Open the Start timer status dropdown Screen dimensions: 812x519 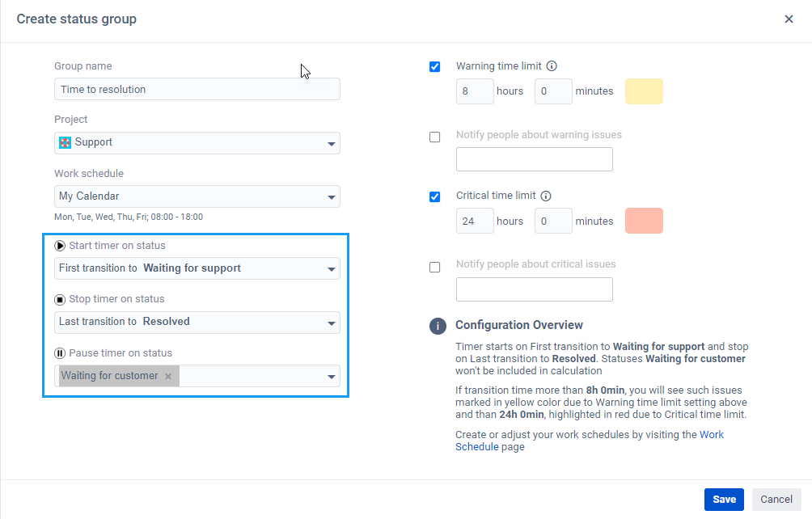(197, 268)
